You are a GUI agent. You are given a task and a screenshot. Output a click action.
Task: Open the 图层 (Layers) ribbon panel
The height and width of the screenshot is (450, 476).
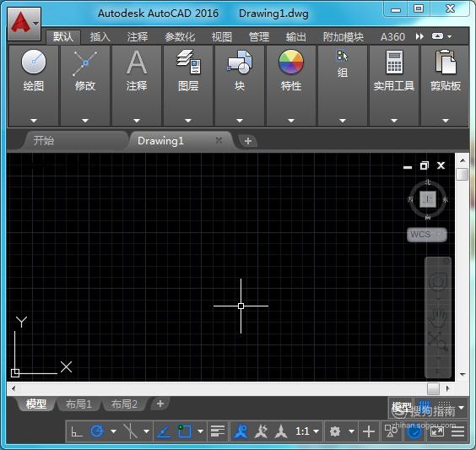click(x=188, y=85)
